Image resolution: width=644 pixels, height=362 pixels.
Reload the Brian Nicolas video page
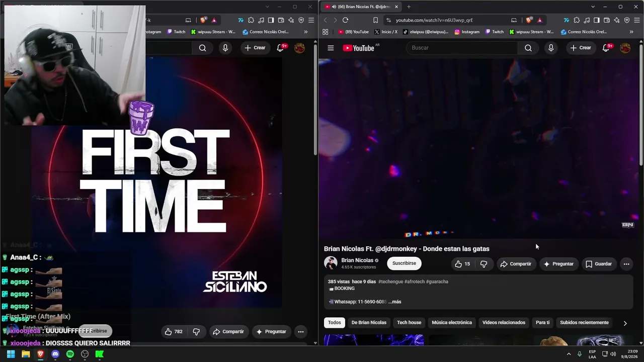pyautogui.click(x=345, y=20)
